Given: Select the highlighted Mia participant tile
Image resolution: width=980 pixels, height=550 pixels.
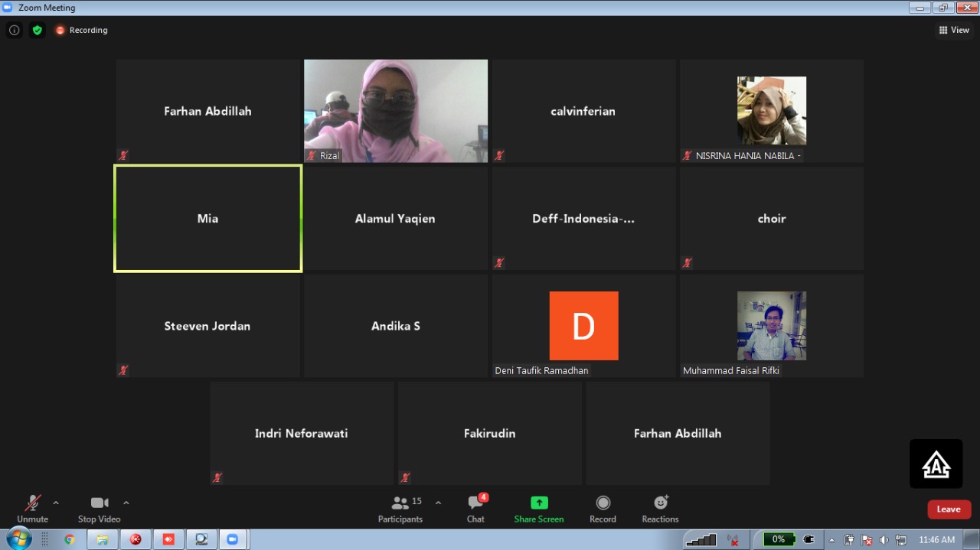Looking at the screenshot, I should tap(207, 219).
